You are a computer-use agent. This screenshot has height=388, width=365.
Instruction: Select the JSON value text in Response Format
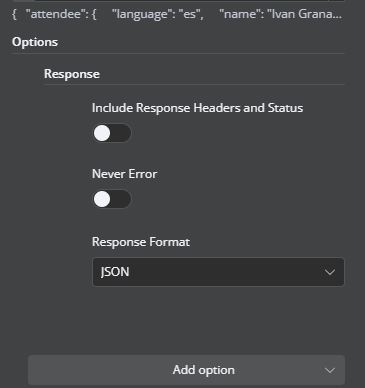[115, 272]
